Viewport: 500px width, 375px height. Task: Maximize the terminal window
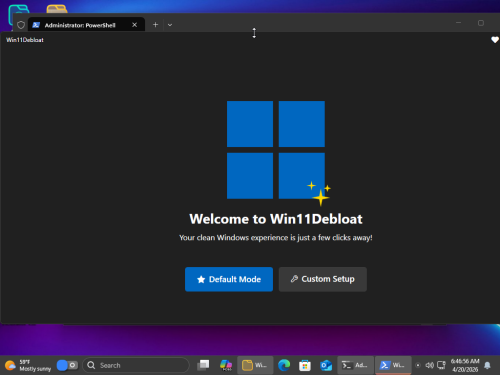481,23
